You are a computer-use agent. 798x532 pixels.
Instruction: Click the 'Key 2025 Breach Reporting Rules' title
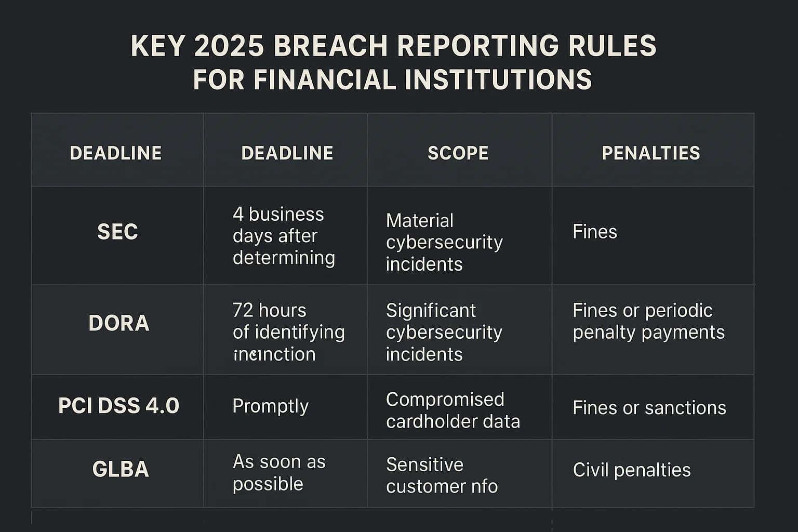[x=393, y=62]
